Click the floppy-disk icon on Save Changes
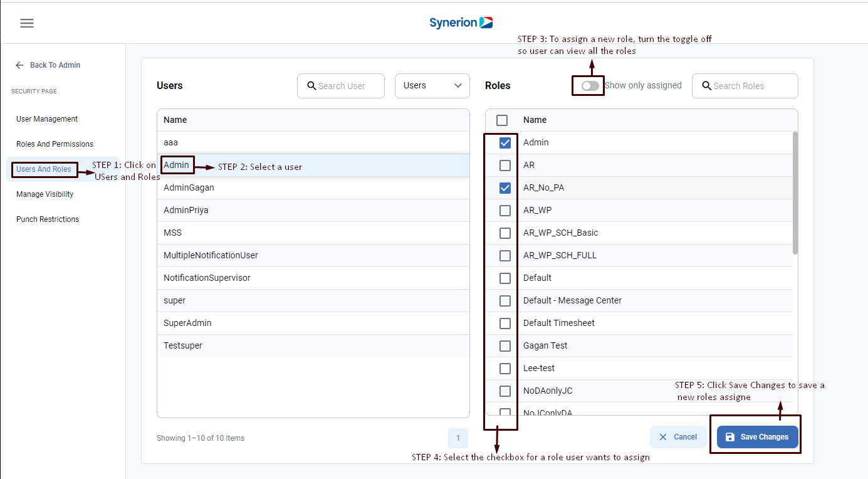The image size is (868, 479). [730, 437]
